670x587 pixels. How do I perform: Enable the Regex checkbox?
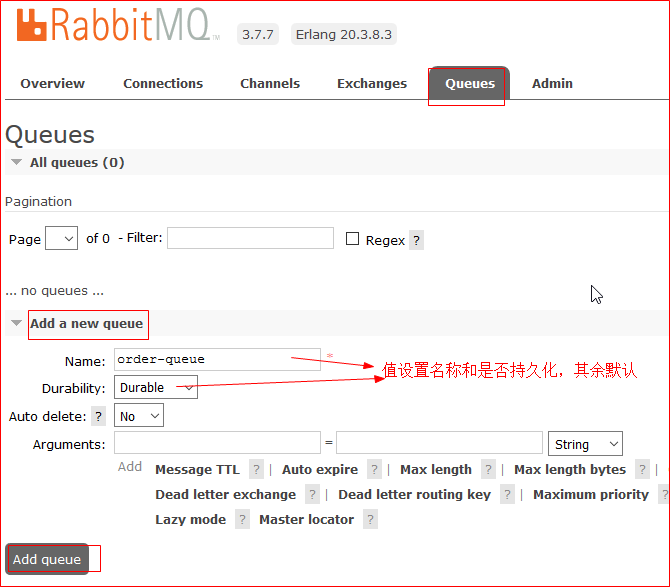[x=352, y=238]
